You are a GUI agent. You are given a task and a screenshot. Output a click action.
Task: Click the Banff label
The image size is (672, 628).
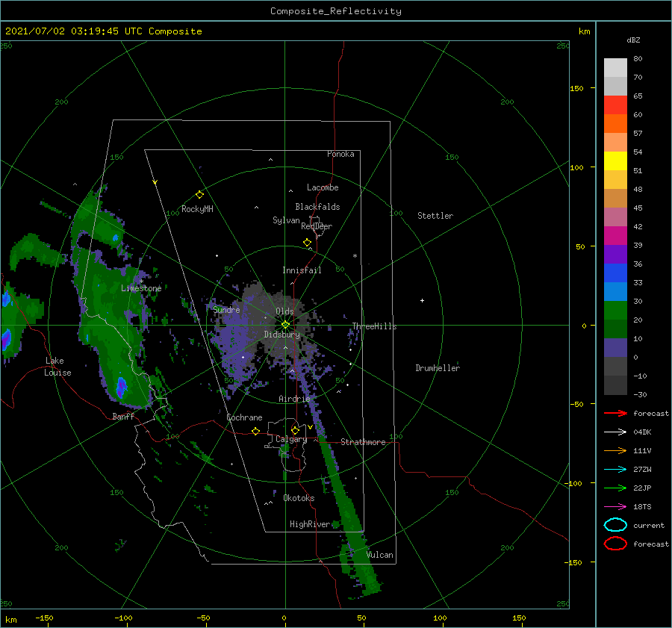(x=123, y=416)
